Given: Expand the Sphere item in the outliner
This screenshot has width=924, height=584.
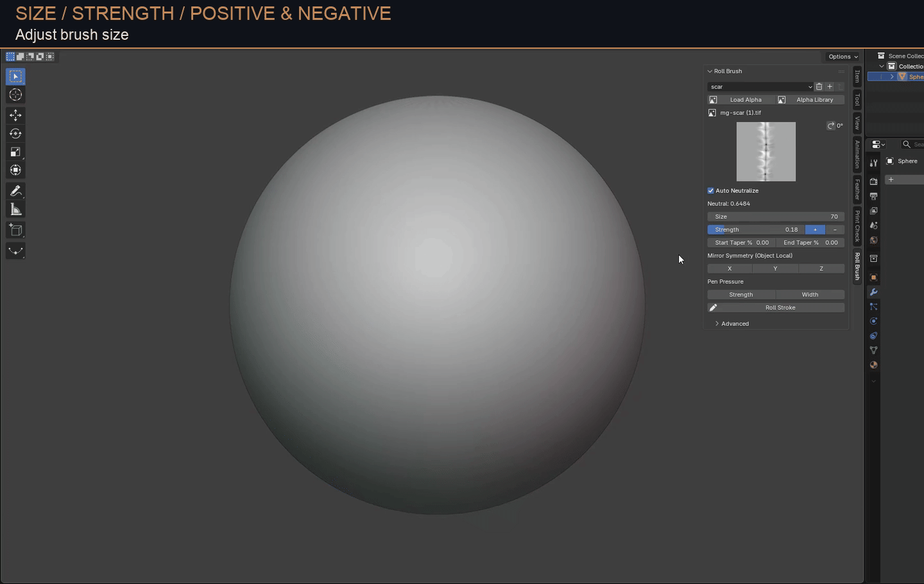Looking at the screenshot, I should [892, 76].
